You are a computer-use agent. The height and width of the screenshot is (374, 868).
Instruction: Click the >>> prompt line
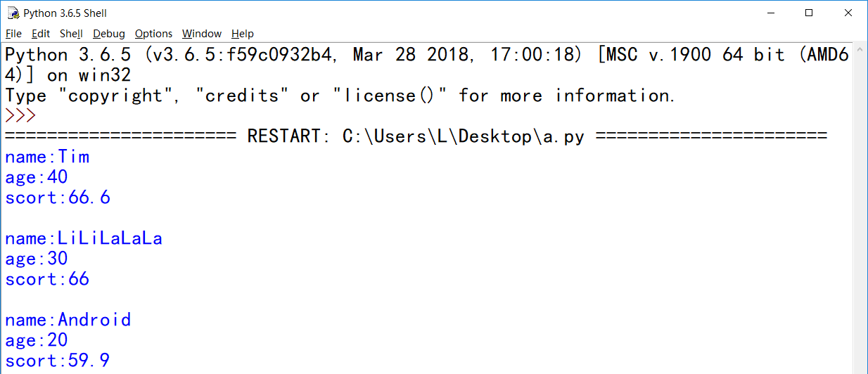(20, 115)
